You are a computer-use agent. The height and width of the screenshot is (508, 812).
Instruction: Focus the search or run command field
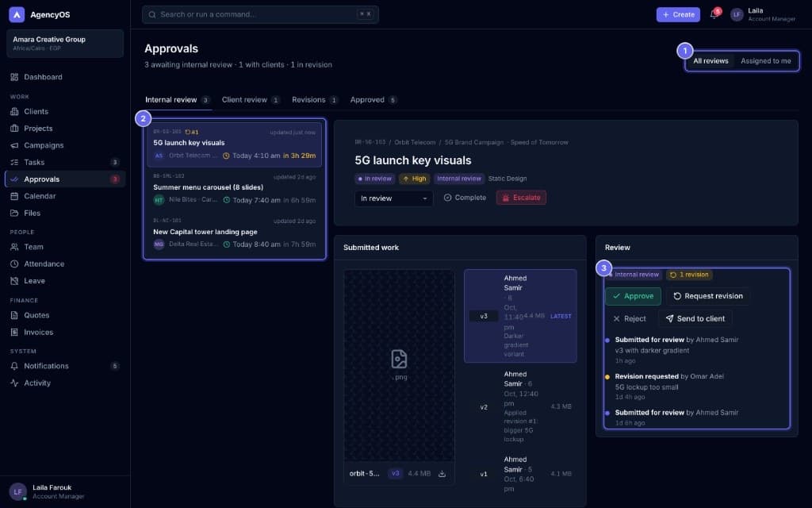(260, 14)
